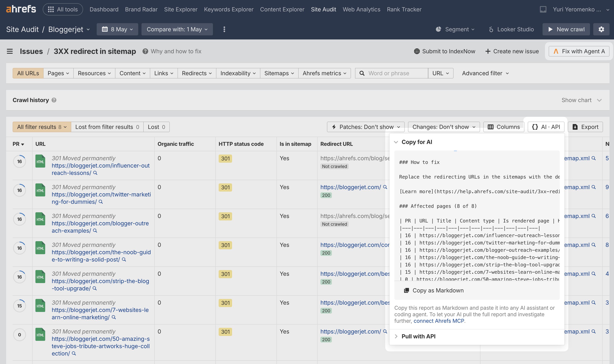
Task: Click magnifier next to first bloggerjet.com/ redirect URL
Action: coord(385,187)
